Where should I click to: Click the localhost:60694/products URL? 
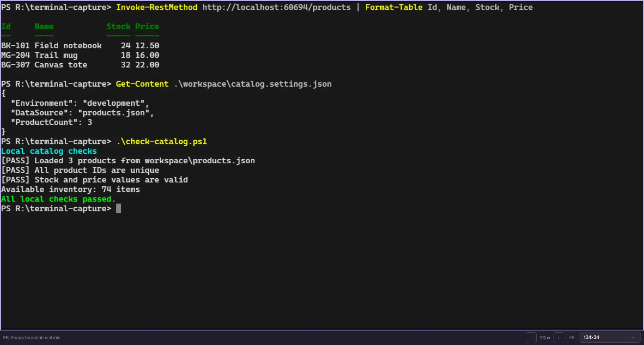[276, 7]
